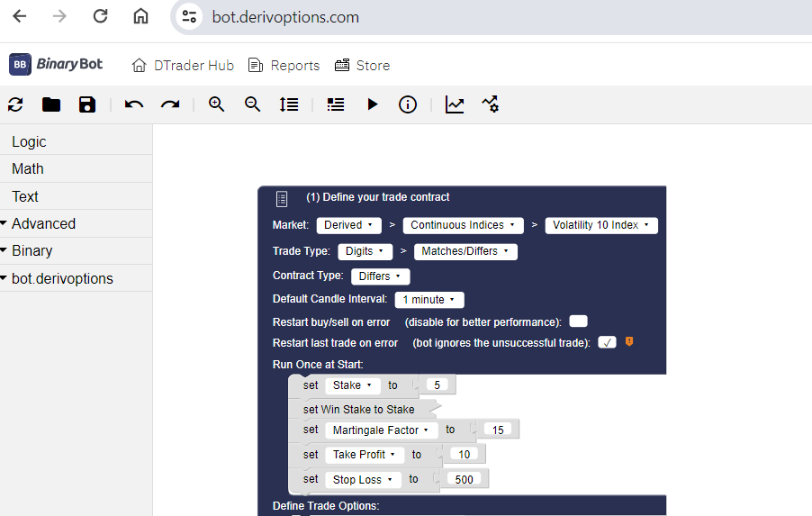812x516 pixels.
Task: Open the Matches/Differs trade type dropdown
Action: tap(465, 251)
